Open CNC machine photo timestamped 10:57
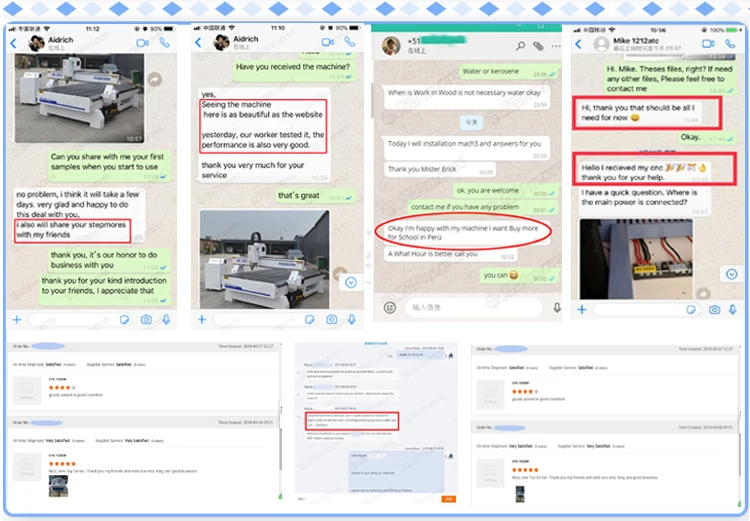The image size is (750, 521). [79, 98]
